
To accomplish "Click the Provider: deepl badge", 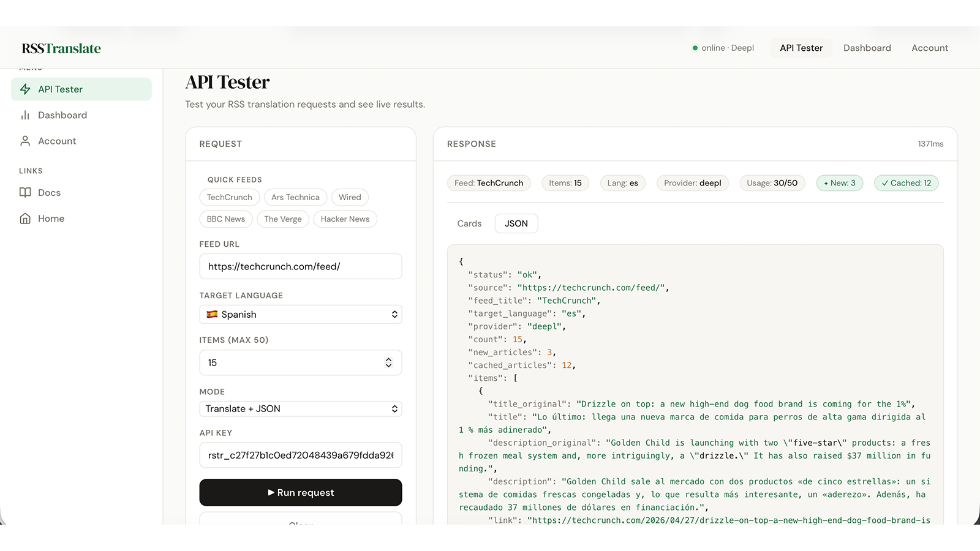I will click(x=693, y=183).
